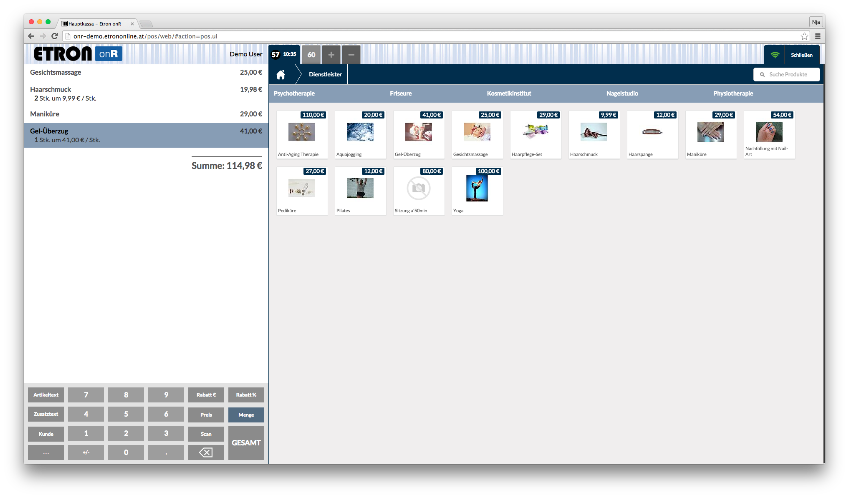Open the Psychotherapie category
Screen dimensions: 849x498
[295, 93]
